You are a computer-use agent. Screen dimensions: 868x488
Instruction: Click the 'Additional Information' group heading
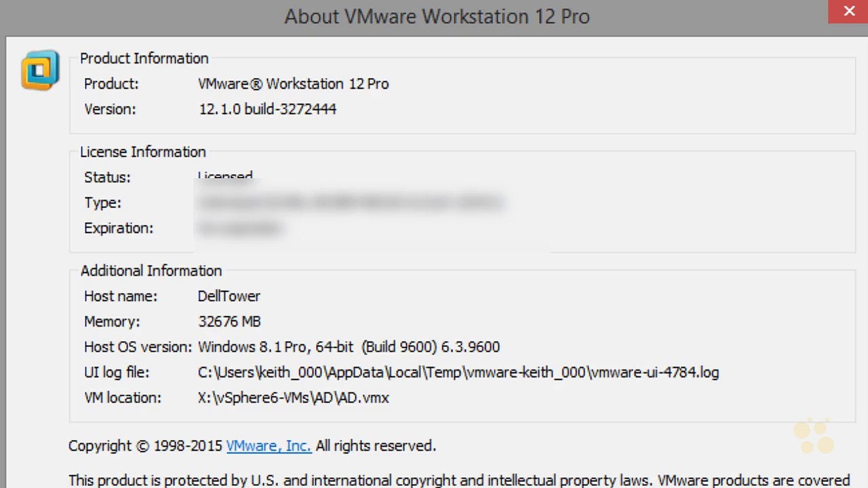[151, 270]
